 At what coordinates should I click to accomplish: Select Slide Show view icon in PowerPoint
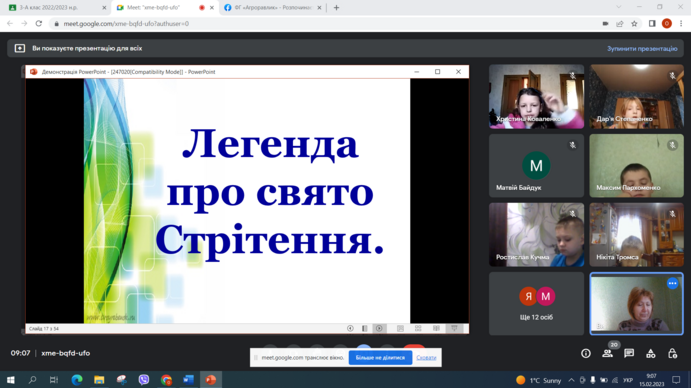pyautogui.click(x=454, y=328)
